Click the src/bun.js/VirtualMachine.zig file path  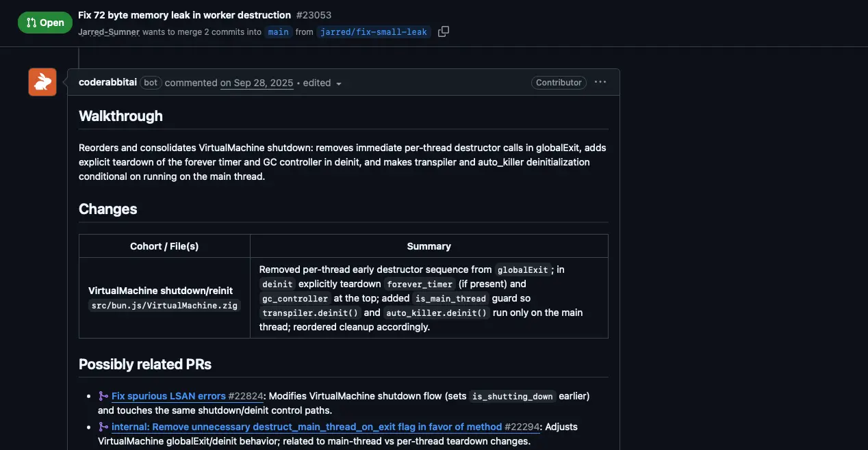pos(164,306)
